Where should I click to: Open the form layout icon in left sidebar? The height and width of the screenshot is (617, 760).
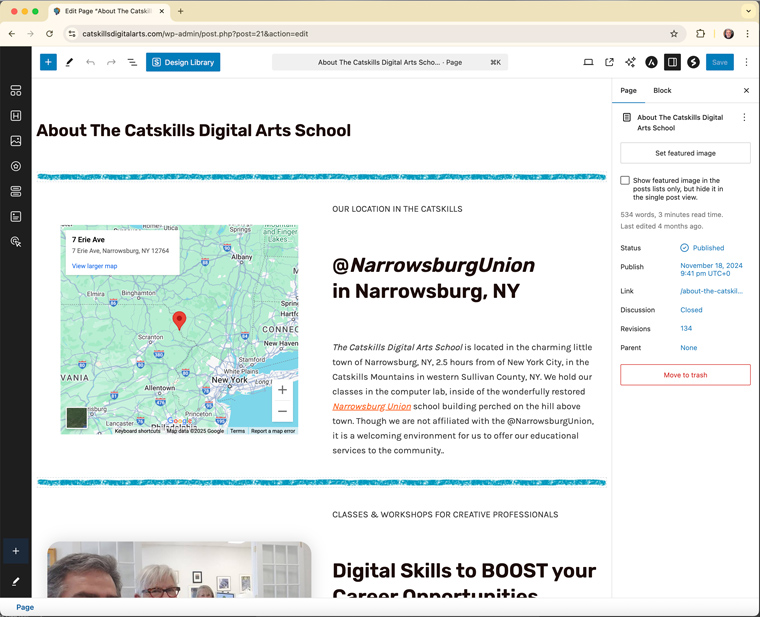[x=16, y=217]
